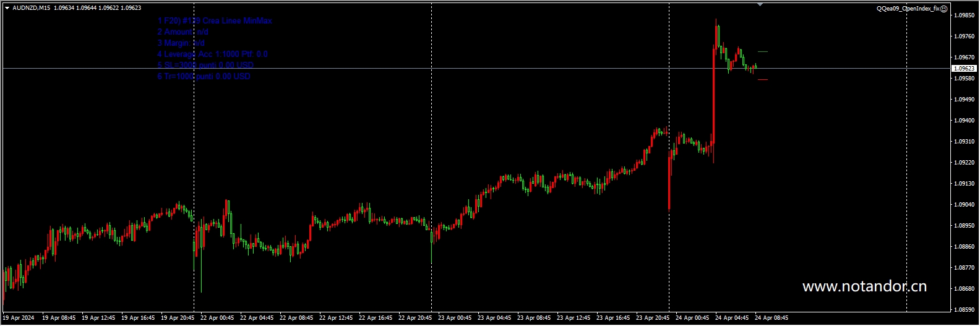This screenshot has width=980, height=326.
Task: Click the 1.09850 price scale label
Action: tap(965, 15)
